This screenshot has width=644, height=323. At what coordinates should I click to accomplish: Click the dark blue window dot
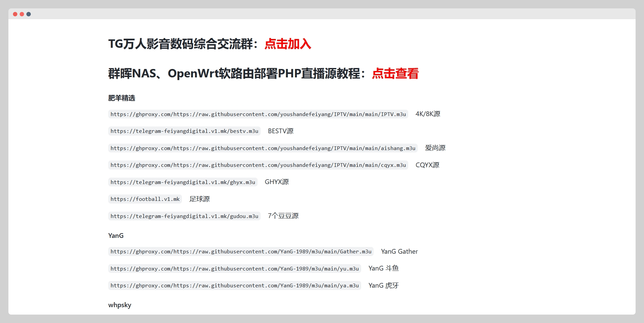[x=29, y=14]
